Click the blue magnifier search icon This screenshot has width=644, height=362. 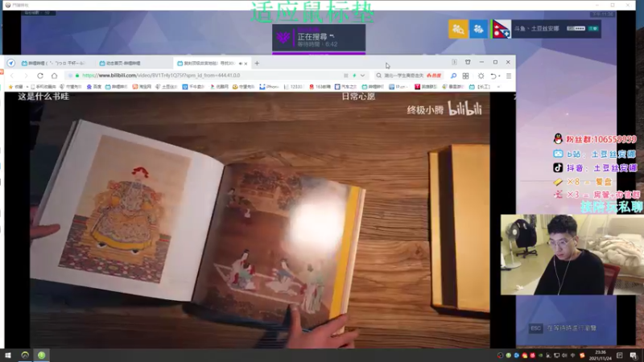pyautogui.click(x=453, y=76)
